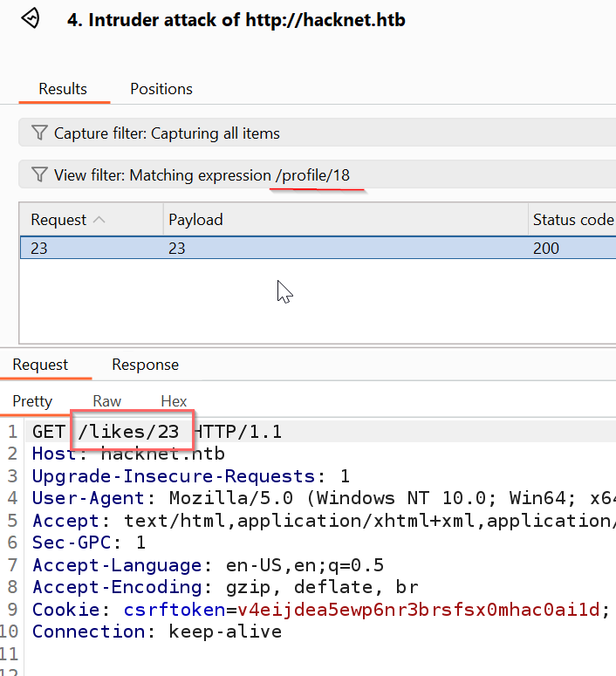This screenshot has height=676, width=616.
Task: Click the View filter funnel icon
Action: [38, 175]
